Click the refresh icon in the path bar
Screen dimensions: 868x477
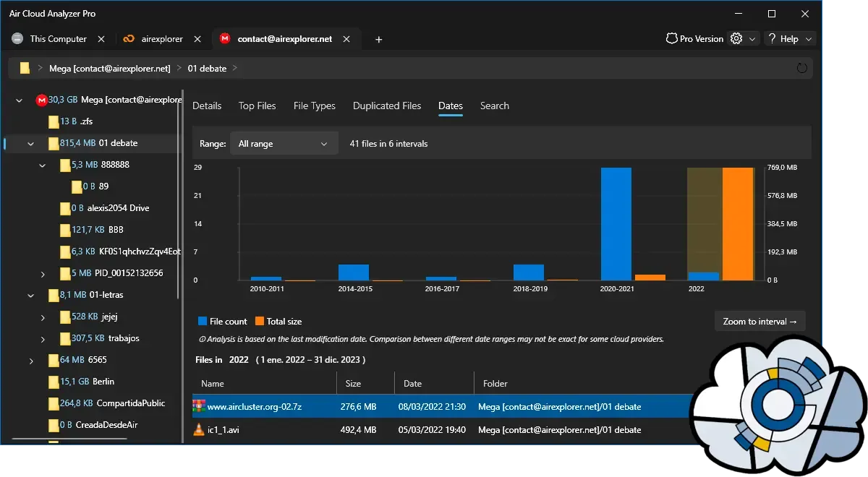click(801, 68)
